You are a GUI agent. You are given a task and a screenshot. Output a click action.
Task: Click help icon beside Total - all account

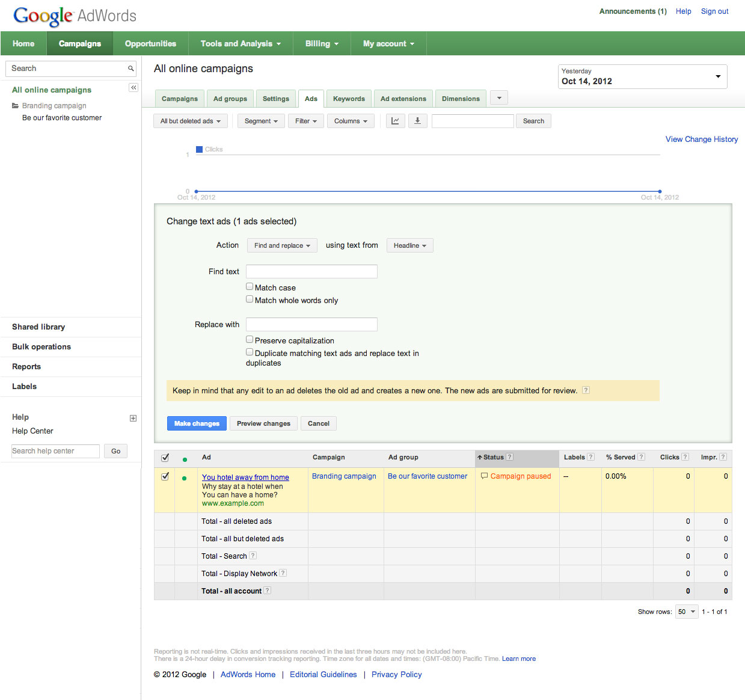[x=267, y=591]
